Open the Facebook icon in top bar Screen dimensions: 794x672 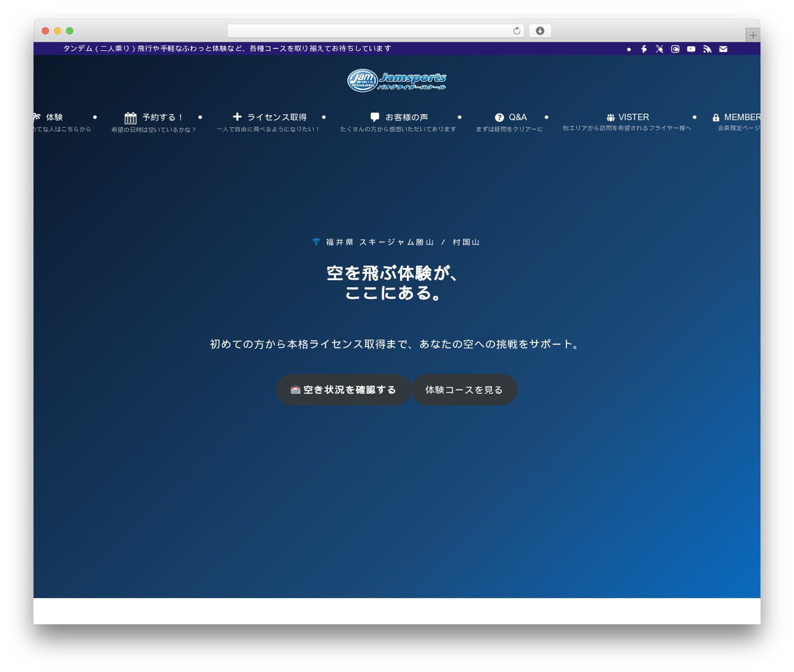[x=644, y=49]
